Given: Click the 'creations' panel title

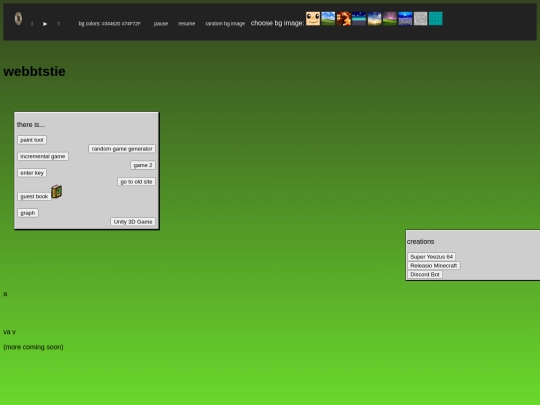Looking at the screenshot, I should tap(420, 242).
